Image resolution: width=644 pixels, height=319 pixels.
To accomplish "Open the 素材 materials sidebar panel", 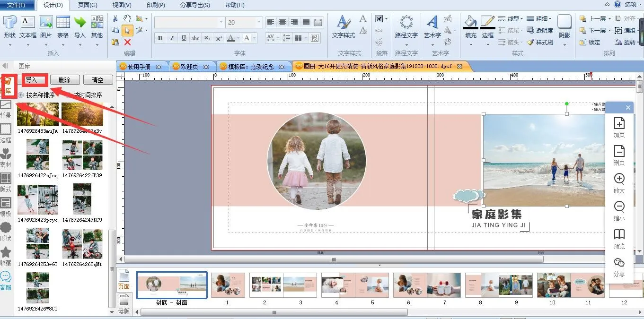I will point(6,157).
